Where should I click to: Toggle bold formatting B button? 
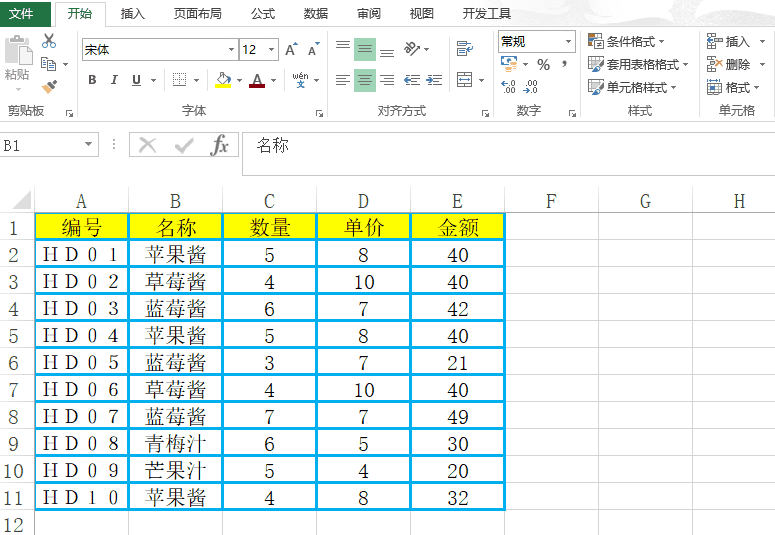[x=92, y=80]
